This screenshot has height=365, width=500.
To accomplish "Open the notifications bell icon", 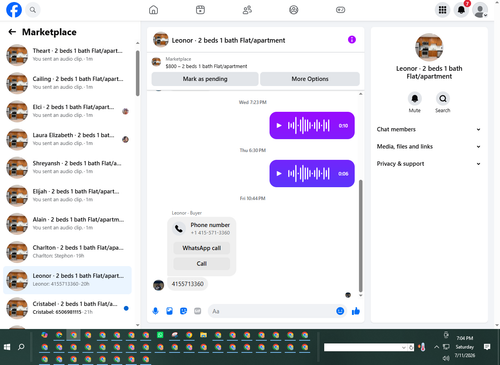I will (461, 10).
